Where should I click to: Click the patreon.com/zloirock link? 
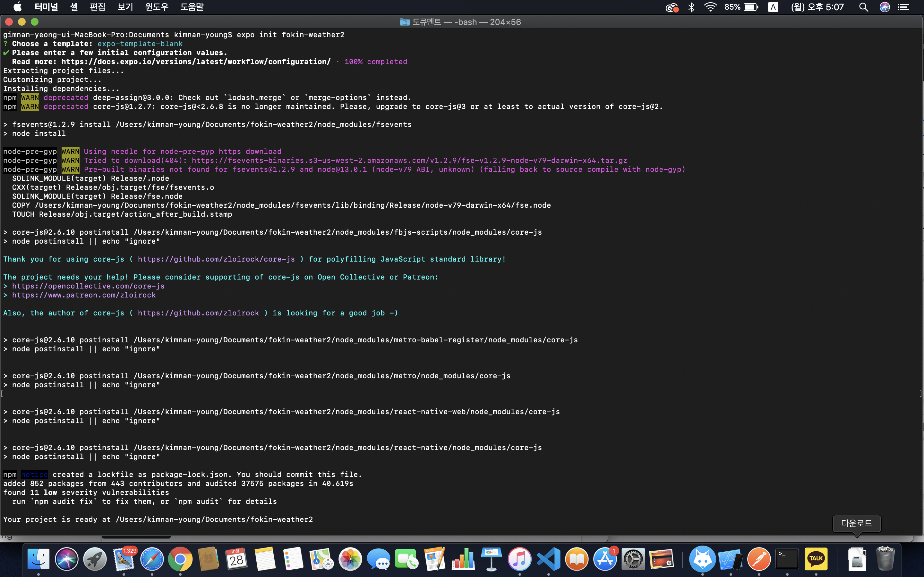(84, 295)
